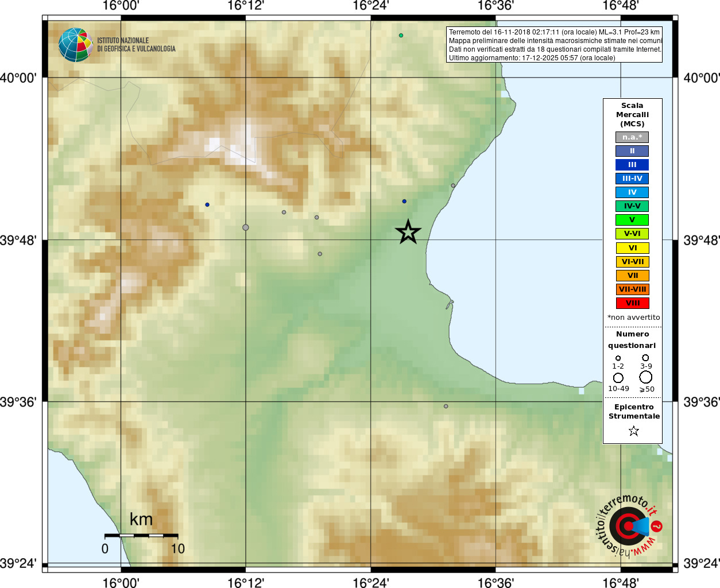Click the ≥50 questionnaire circle in the legend
The image size is (720, 588).
[x=646, y=377]
